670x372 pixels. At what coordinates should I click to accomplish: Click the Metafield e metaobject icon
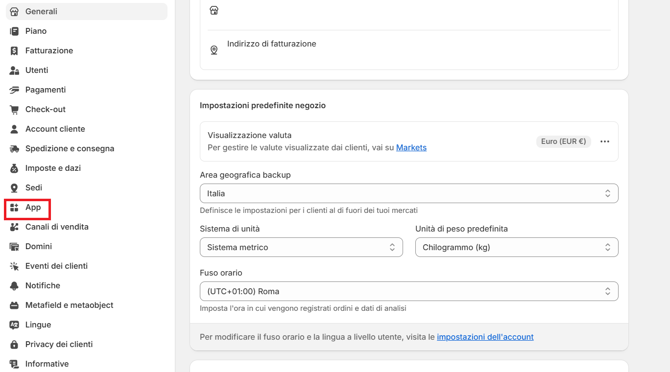(14, 305)
